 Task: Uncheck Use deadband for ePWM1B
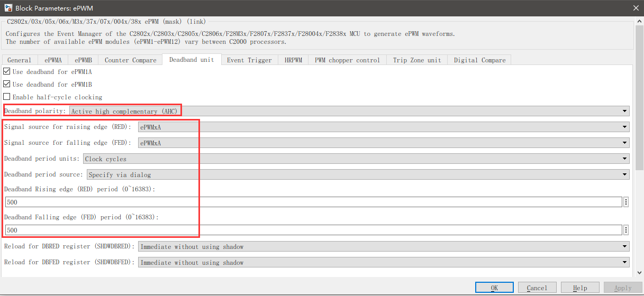[x=7, y=84]
